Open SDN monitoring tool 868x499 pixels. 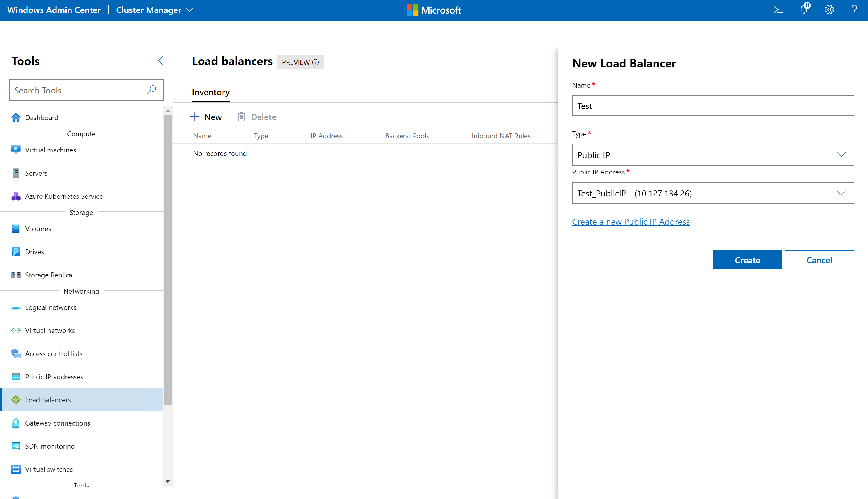pos(50,446)
